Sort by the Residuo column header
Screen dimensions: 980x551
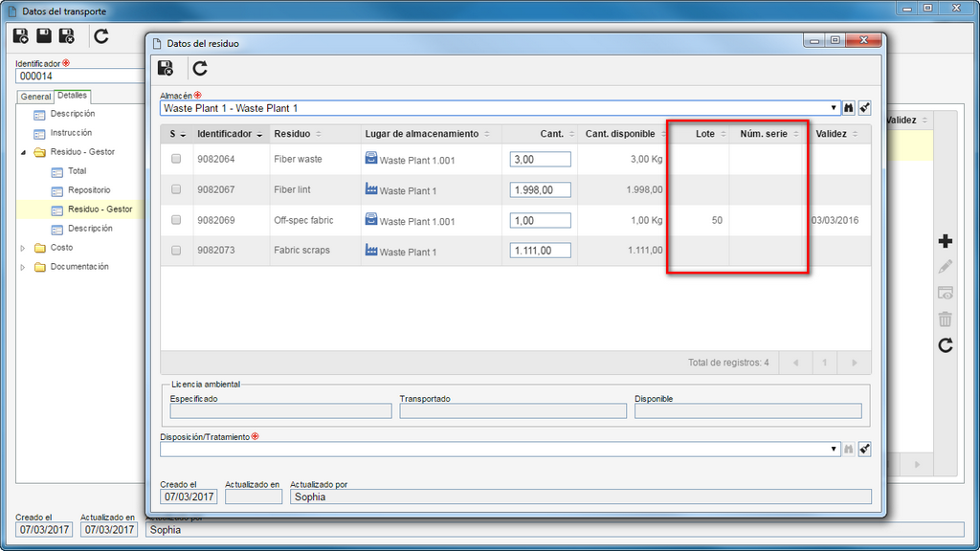315,134
